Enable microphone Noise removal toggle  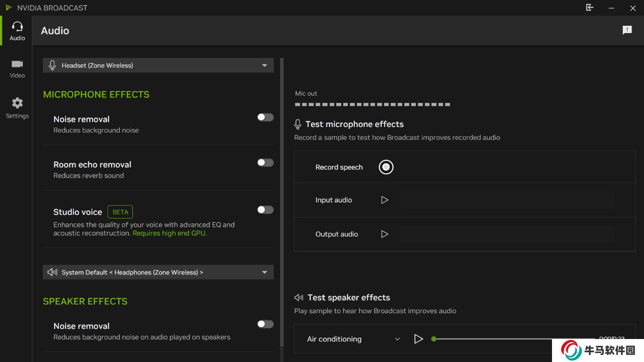pos(265,117)
